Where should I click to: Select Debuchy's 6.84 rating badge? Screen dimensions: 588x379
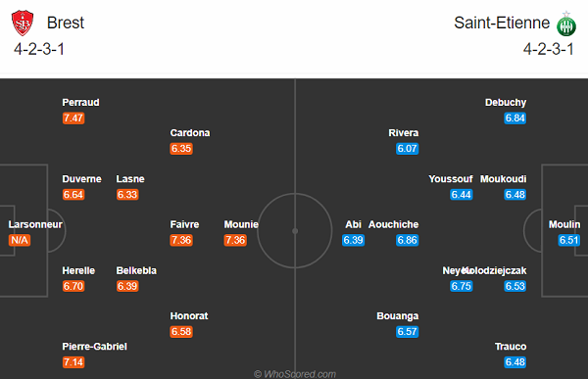514,118
